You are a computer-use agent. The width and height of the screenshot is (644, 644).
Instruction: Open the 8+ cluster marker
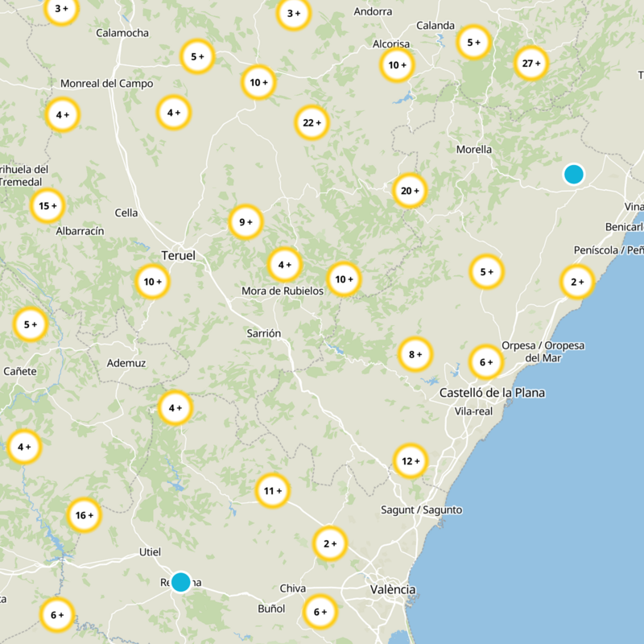415,354
